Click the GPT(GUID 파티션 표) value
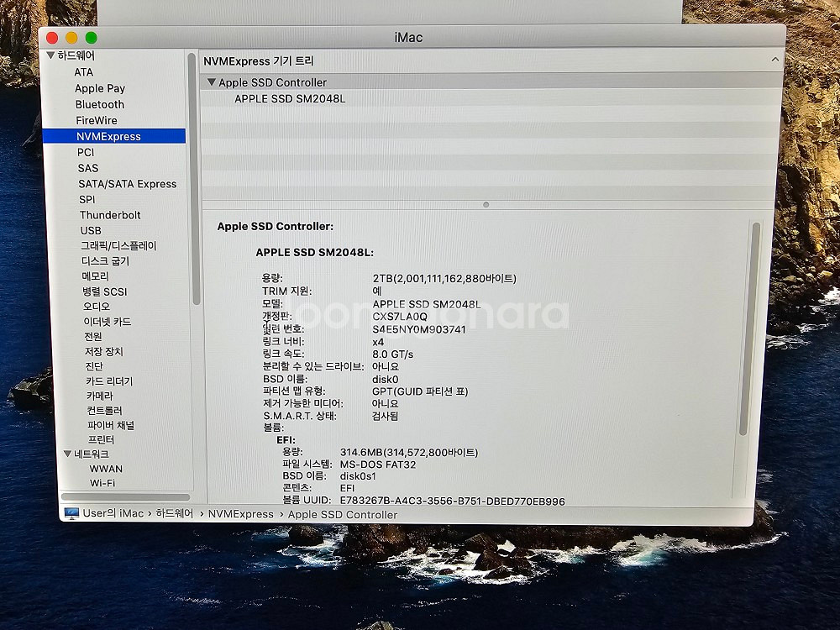 click(420, 391)
